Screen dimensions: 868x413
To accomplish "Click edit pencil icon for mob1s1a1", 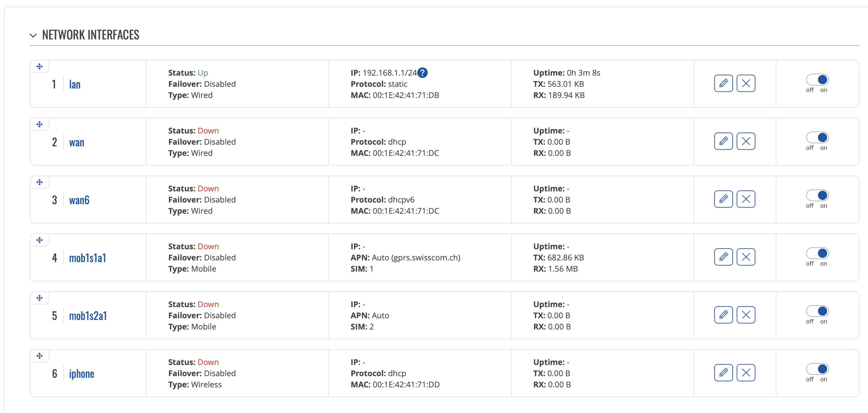I will coord(723,257).
